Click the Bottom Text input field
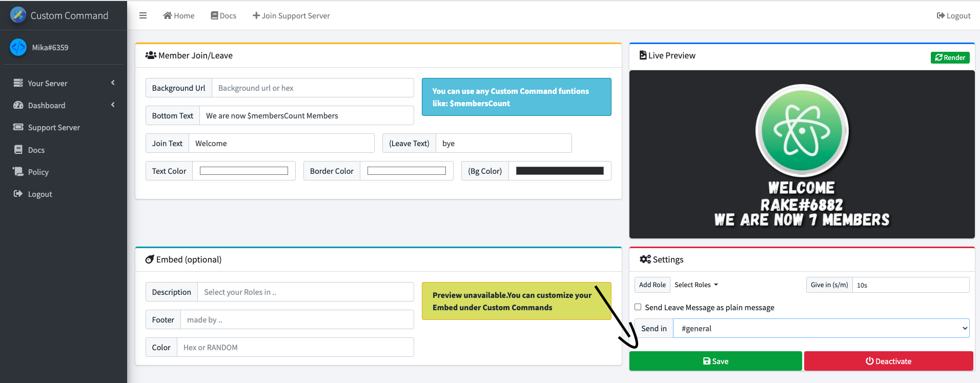Screen dimensions: 980x383 coord(307,115)
